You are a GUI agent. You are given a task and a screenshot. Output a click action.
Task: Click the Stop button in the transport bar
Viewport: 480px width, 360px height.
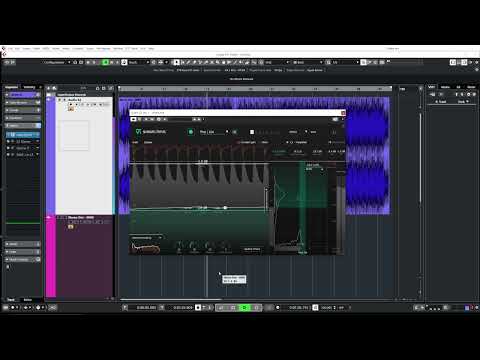click(x=232, y=308)
